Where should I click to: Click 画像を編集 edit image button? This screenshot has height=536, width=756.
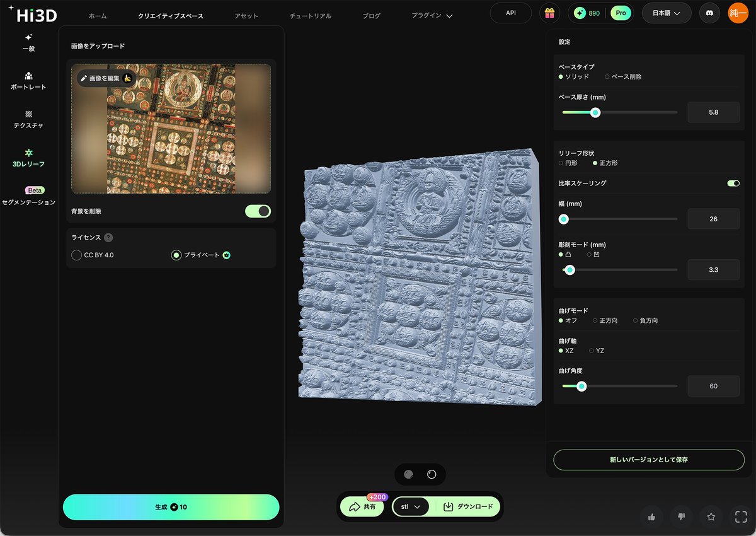106,78
